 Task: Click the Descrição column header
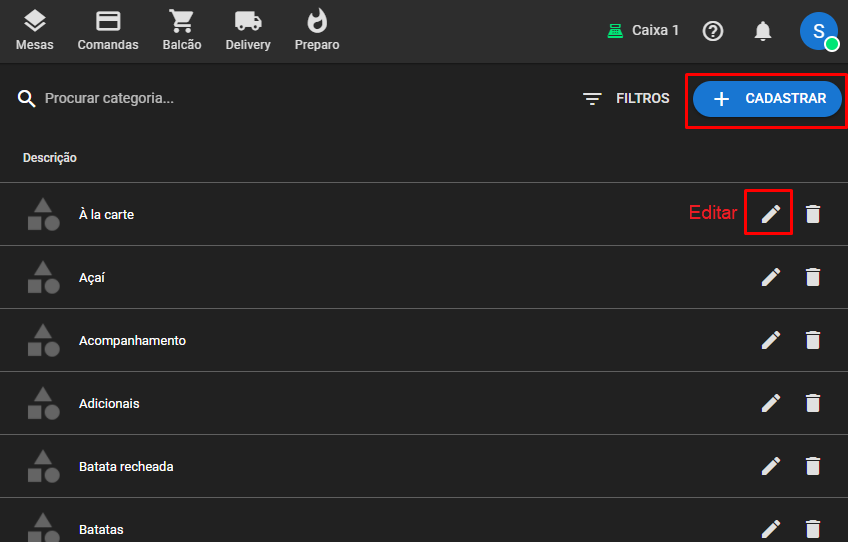pos(50,158)
